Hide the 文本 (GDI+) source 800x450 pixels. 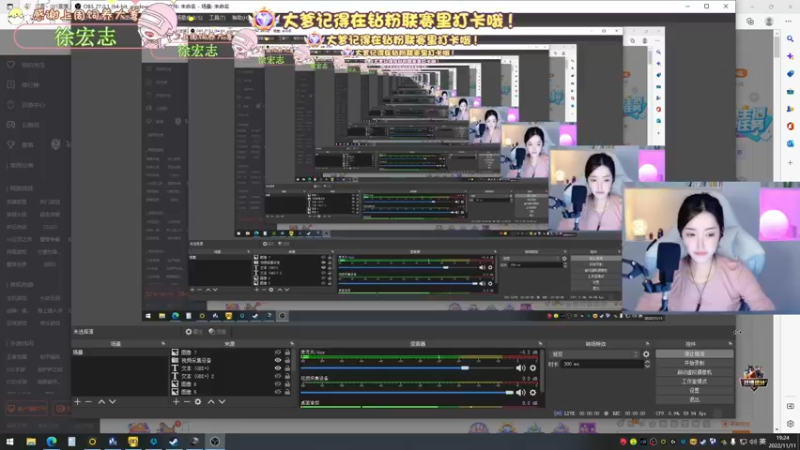(x=278, y=368)
